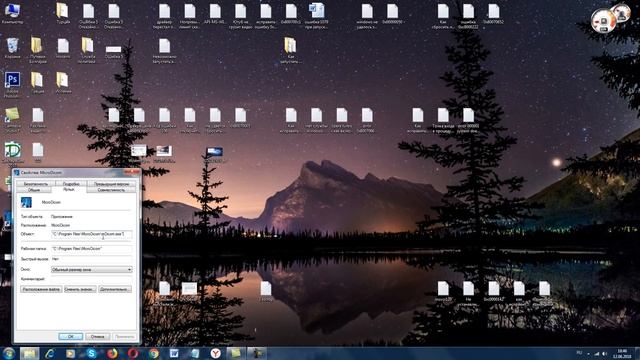Select the Лучшая Болгария folder icon
The image size is (640, 360).
[37, 50]
